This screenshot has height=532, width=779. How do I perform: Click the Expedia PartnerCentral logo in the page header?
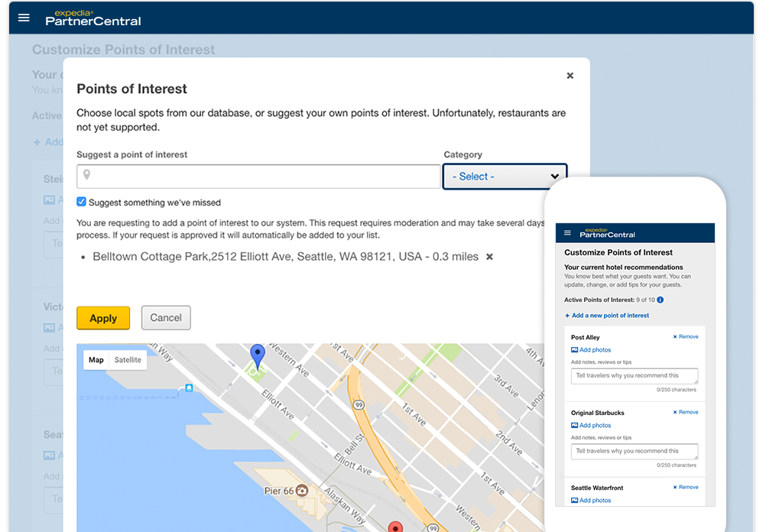click(x=93, y=18)
